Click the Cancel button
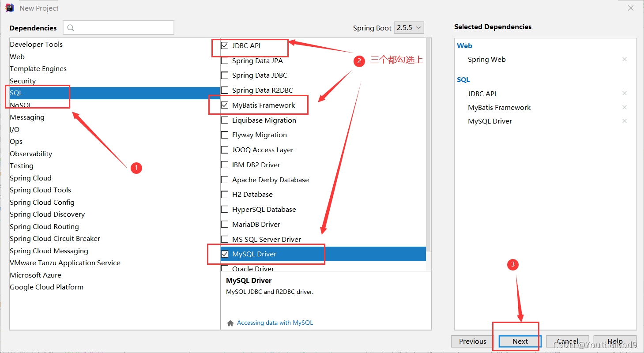Screen dimensions: 644x353 coord(568,341)
